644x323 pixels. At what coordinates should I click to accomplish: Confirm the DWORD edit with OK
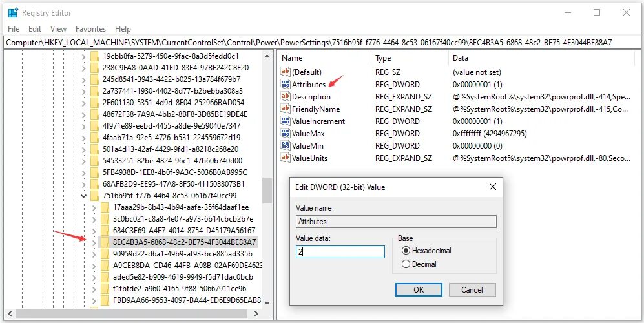419,289
